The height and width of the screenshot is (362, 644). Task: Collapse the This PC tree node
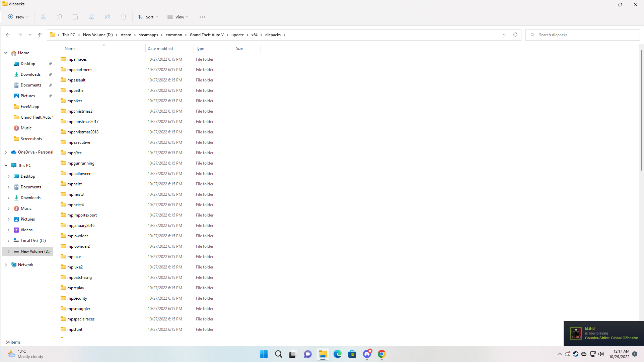tap(6, 166)
